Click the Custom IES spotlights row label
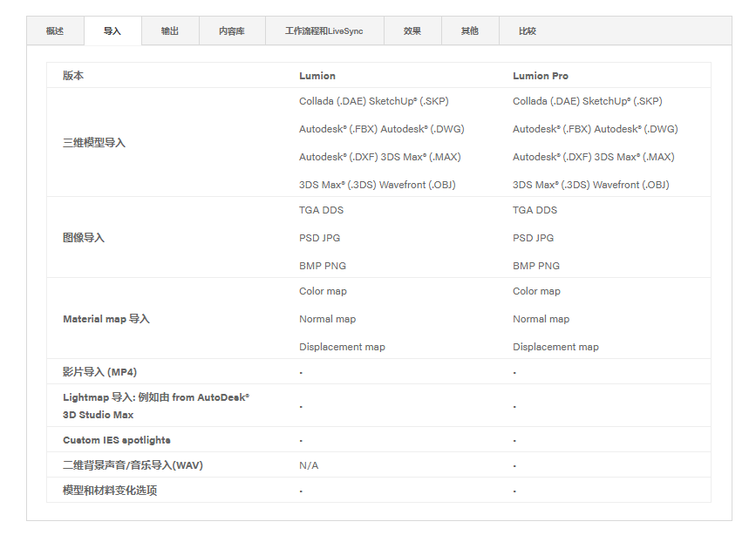This screenshot has height=542, width=756. pos(117,440)
